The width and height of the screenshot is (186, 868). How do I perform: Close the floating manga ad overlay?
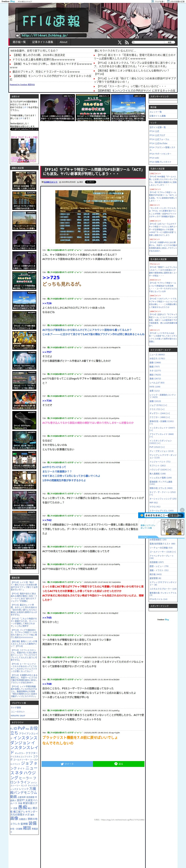coord(182,510)
